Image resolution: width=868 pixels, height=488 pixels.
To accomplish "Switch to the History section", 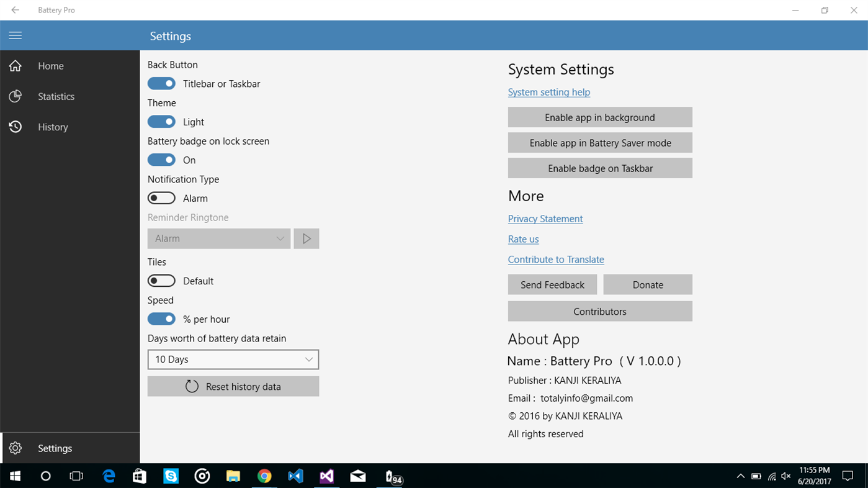I will [x=53, y=127].
